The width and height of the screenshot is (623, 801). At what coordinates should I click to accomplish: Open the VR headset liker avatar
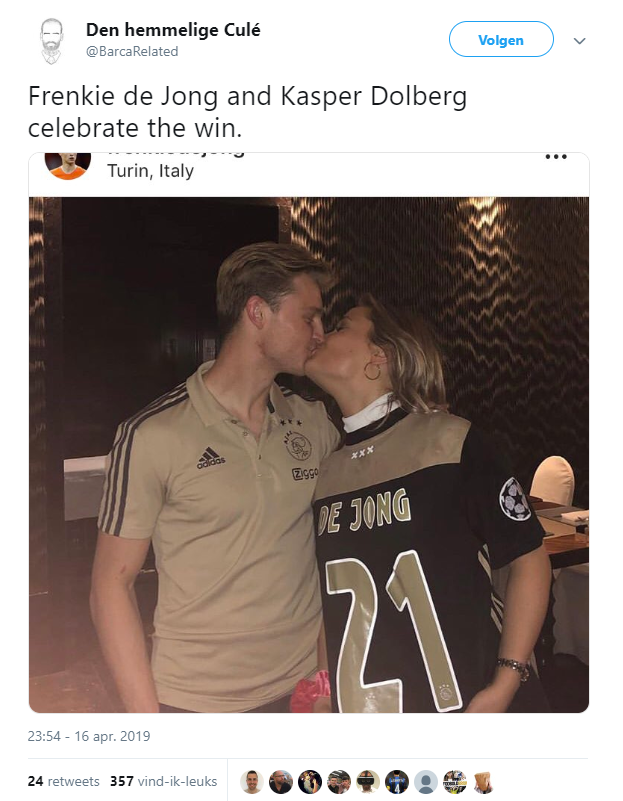click(x=368, y=782)
